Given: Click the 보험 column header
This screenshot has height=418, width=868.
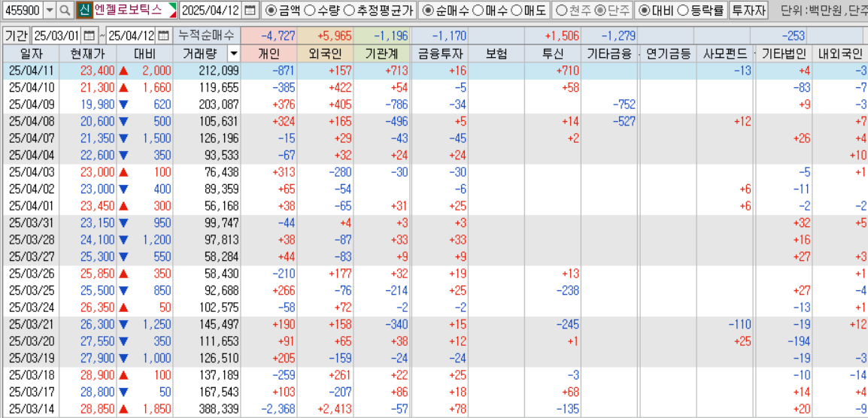Looking at the screenshot, I should click(496, 54).
